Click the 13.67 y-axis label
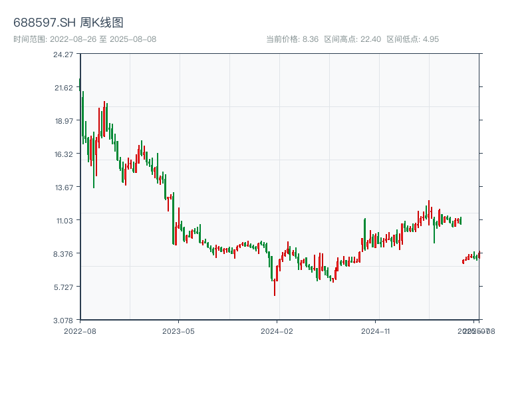The height and width of the screenshot is (399, 532). [64, 188]
